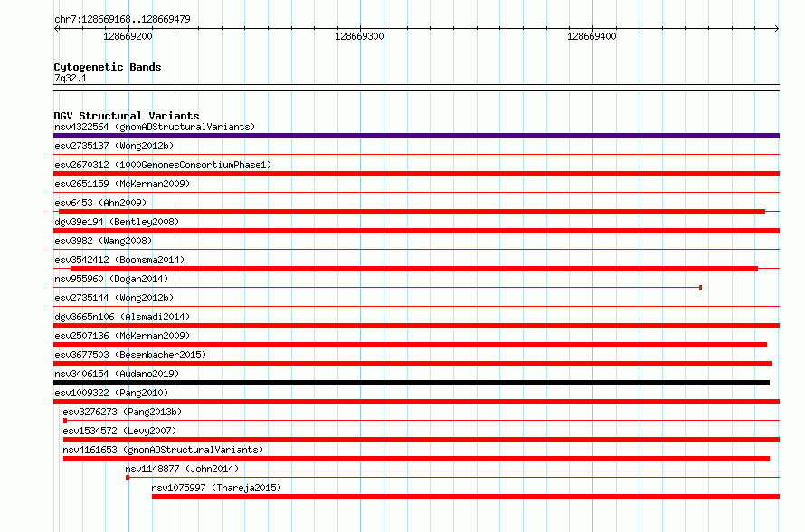
Task: Click ruler tick labeled 128669400
Action: coord(592,36)
